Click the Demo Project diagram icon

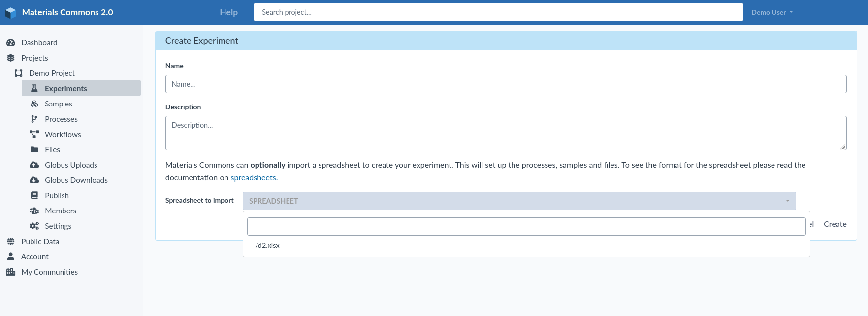(x=19, y=73)
